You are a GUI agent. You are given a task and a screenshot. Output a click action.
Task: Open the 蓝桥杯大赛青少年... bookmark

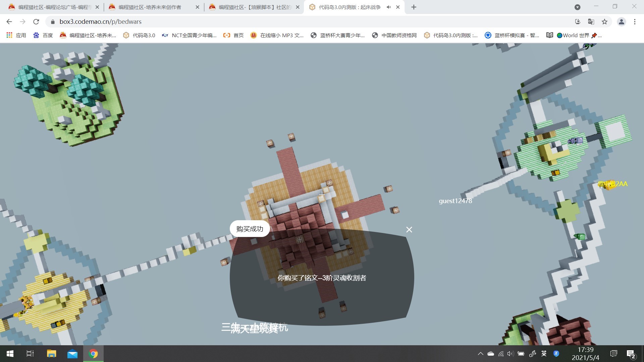(337, 35)
